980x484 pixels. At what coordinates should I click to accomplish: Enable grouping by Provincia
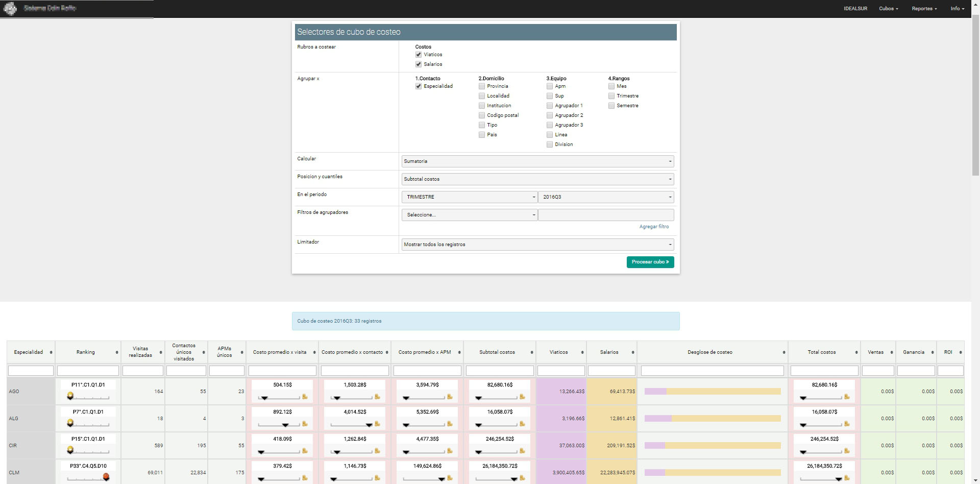(x=482, y=86)
